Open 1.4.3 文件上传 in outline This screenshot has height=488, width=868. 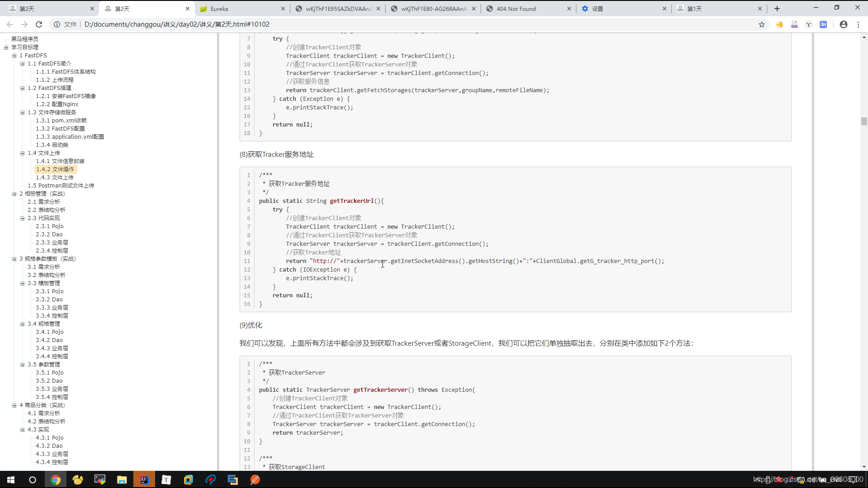(x=54, y=178)
